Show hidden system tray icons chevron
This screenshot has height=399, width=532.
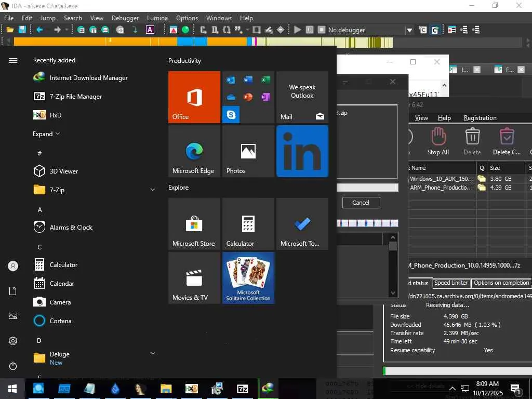pos(453,389)
